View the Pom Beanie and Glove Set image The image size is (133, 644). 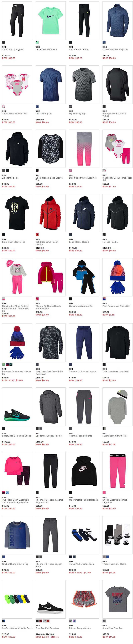click(117, 277)
